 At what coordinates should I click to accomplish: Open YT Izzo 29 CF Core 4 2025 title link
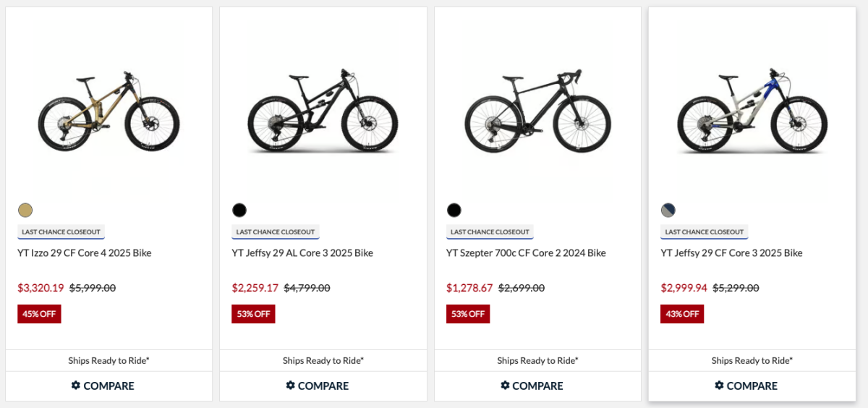point(85,253)
